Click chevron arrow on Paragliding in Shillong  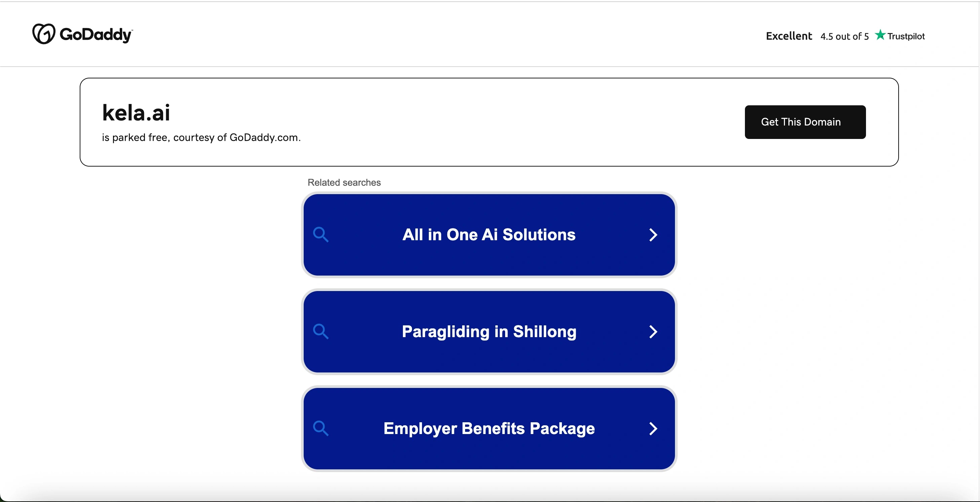pyautogui.click(x=653, y=332)
